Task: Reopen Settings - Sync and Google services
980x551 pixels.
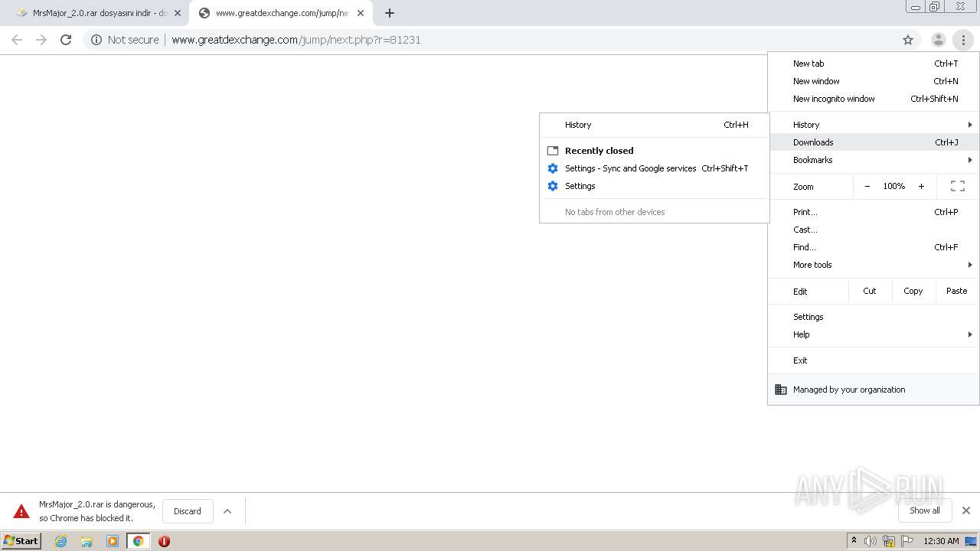Action: click(x=655, y=168)
